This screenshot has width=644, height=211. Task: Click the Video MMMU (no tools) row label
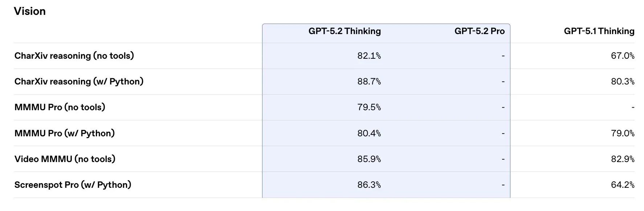(x=65, y=159)
